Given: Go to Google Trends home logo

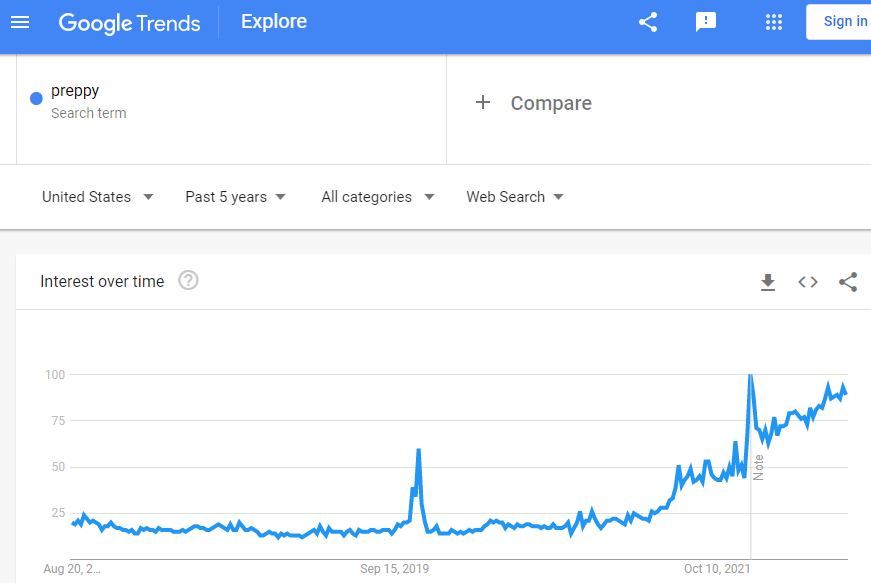Looking at the screenshot, I should pos(129,22).
